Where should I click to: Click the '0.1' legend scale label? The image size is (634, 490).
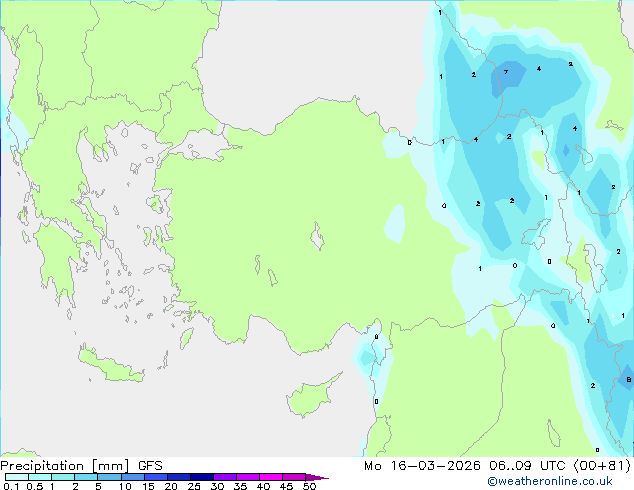click(x=11, y=486)
